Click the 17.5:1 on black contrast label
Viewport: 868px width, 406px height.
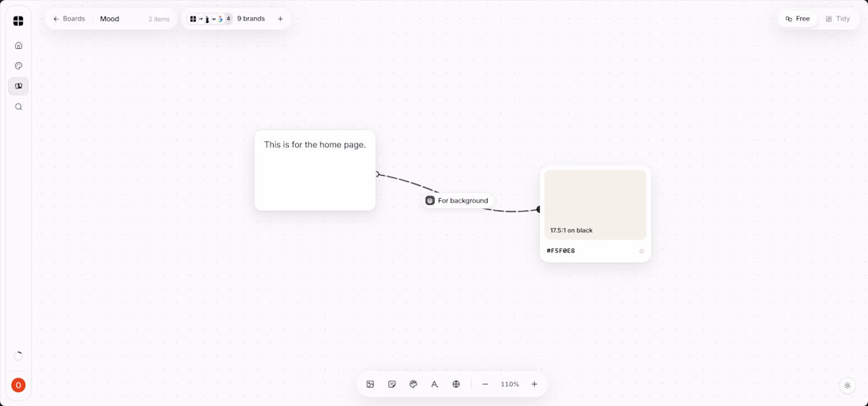[571, 230]
